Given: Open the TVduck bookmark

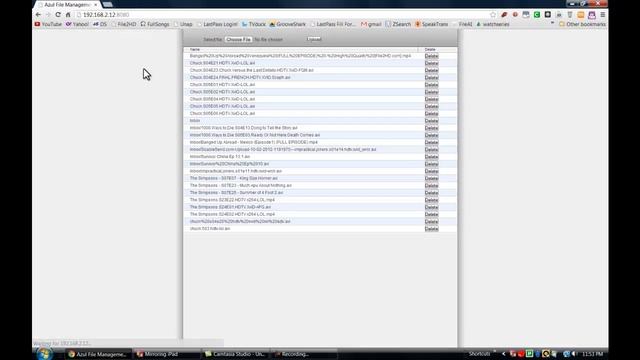Looking at the screenshot, I should click(254, 24).
